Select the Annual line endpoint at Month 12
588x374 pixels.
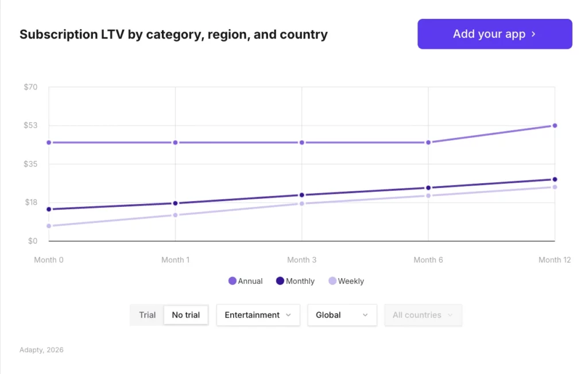[554, 125]
